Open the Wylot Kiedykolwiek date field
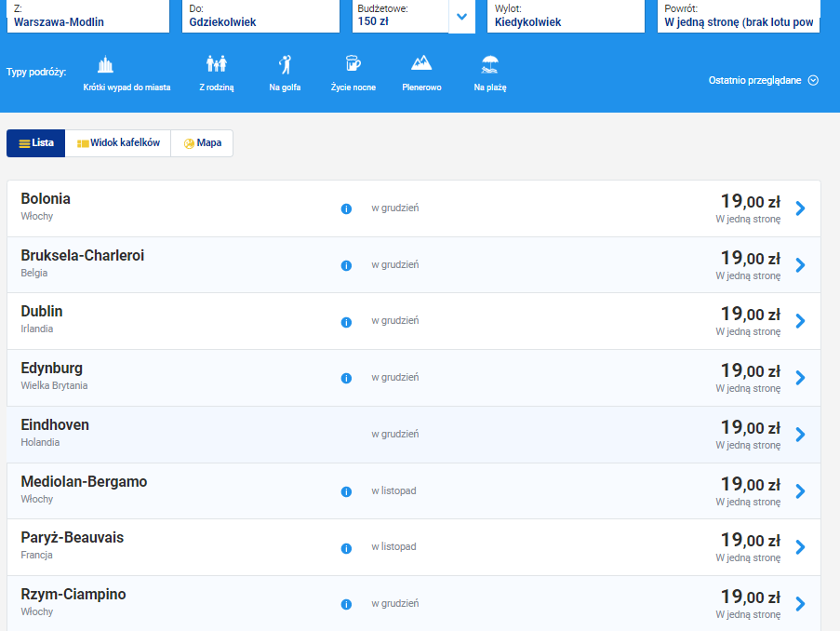 tap(566, 16)
